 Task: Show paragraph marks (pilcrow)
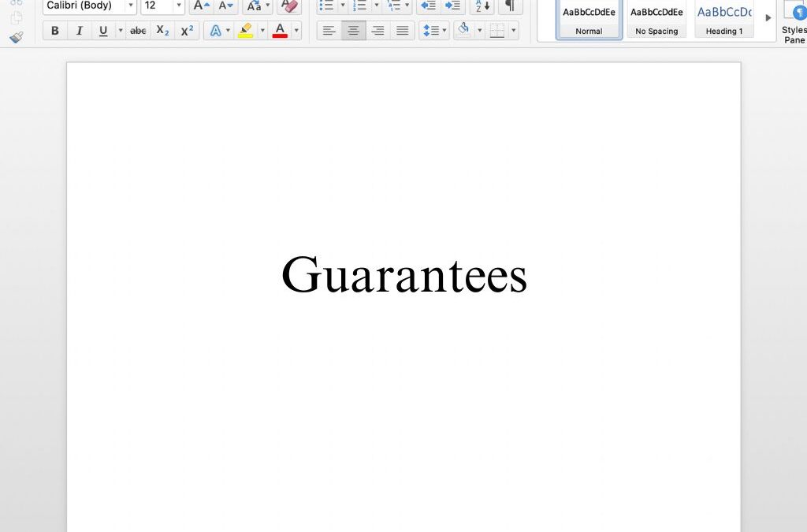[510, 6]
